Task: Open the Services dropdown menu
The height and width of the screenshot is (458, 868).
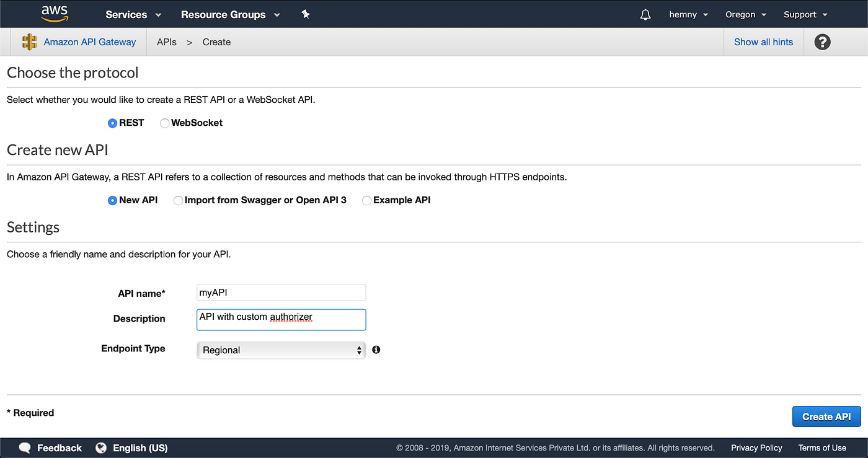Action: 133,14
